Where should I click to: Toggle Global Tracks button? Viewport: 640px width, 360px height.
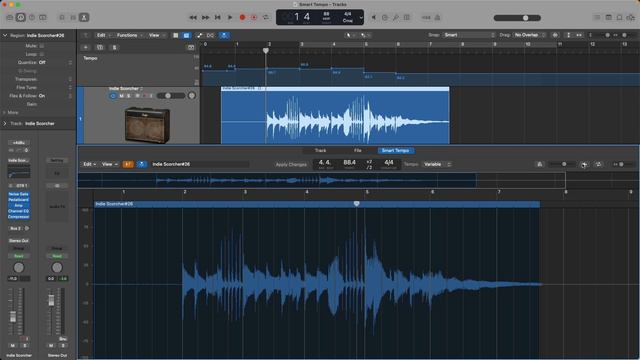coord(191,47)
